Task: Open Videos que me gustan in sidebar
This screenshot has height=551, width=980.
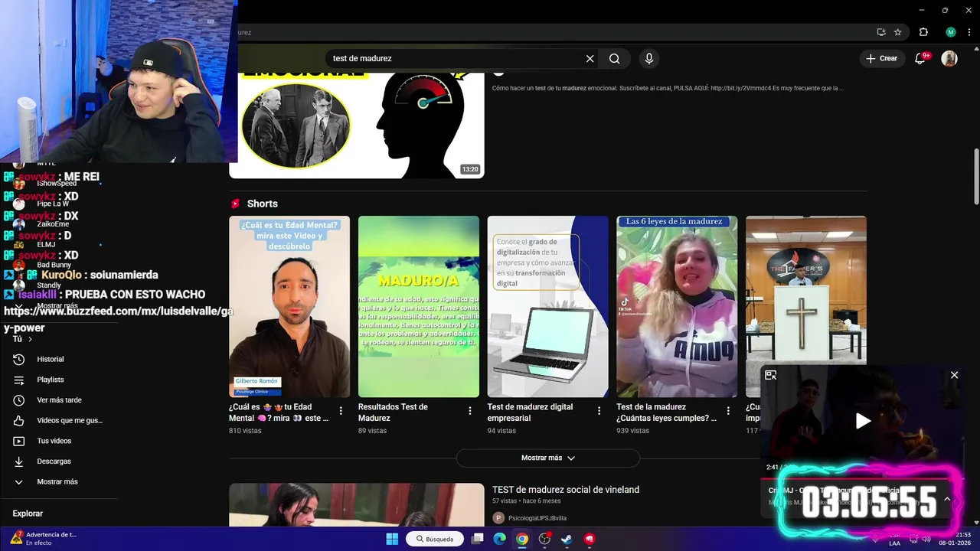Action: click(x=70, y=420)
